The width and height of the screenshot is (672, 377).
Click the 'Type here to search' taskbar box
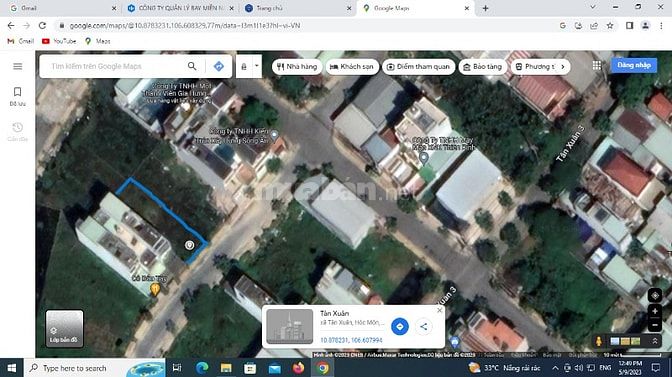tap(94, 368)
